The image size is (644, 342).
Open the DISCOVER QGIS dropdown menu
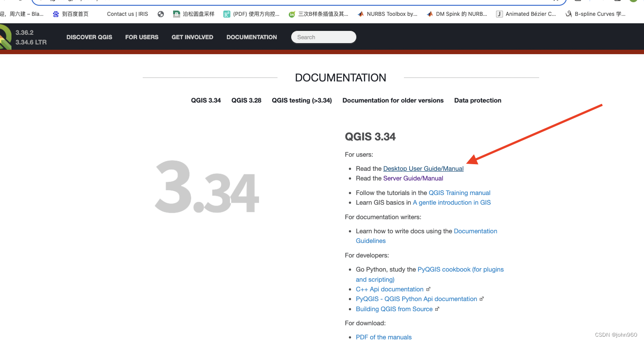[89, 37]
